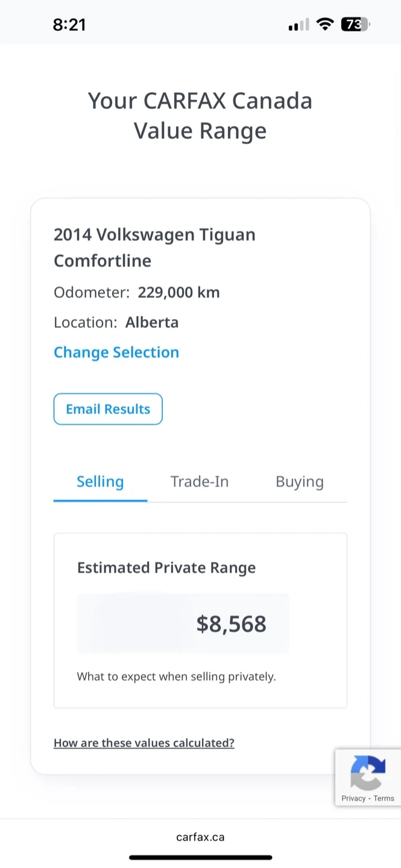This screenshot has height=868, width=401.
Task: Open the Trade-In tab
Action: tap(200, 482)
